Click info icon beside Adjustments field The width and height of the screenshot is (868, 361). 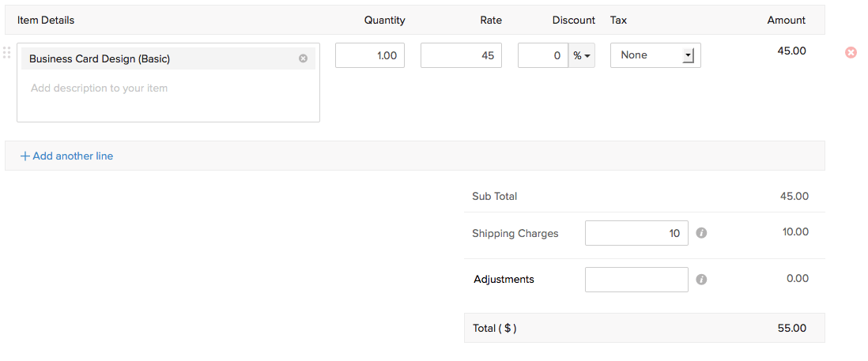(x=701, y=280)
